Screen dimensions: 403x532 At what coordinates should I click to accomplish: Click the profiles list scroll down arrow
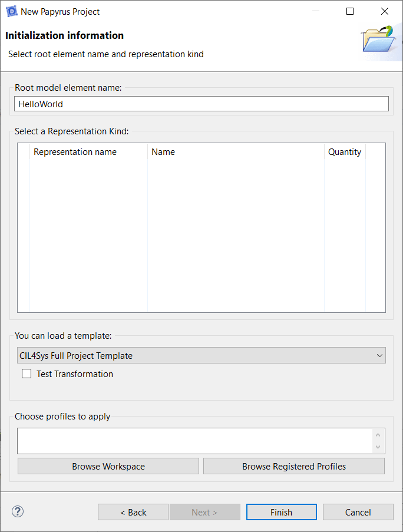click(378, 447)
